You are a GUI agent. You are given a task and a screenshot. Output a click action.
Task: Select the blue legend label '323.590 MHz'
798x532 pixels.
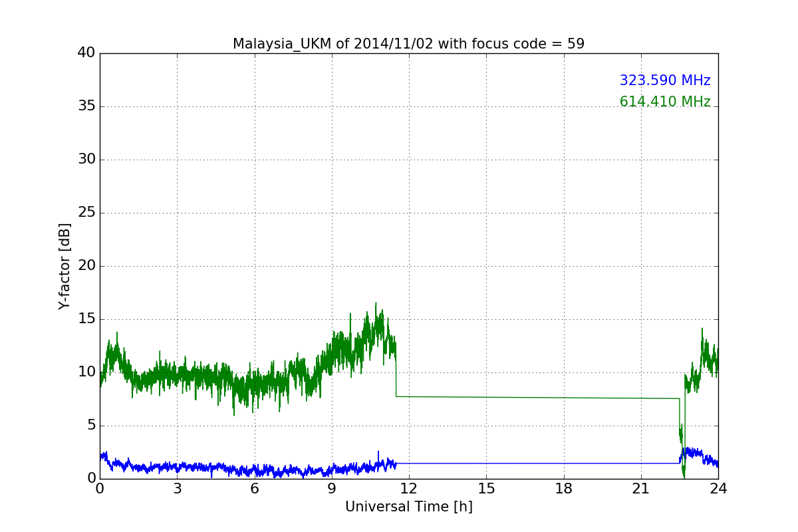(665, 80)
